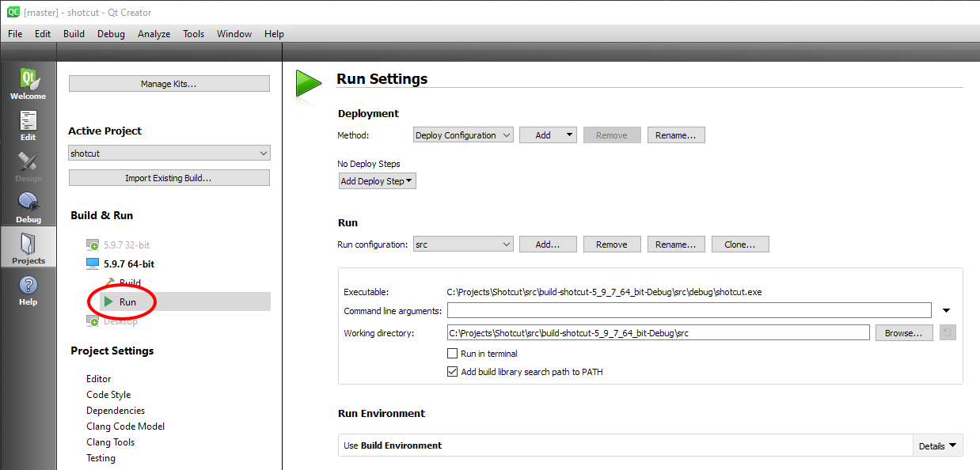The height and width of the screenshot is (470, 980).
Task: Click Browse for working directory
Action: [903, 333]
